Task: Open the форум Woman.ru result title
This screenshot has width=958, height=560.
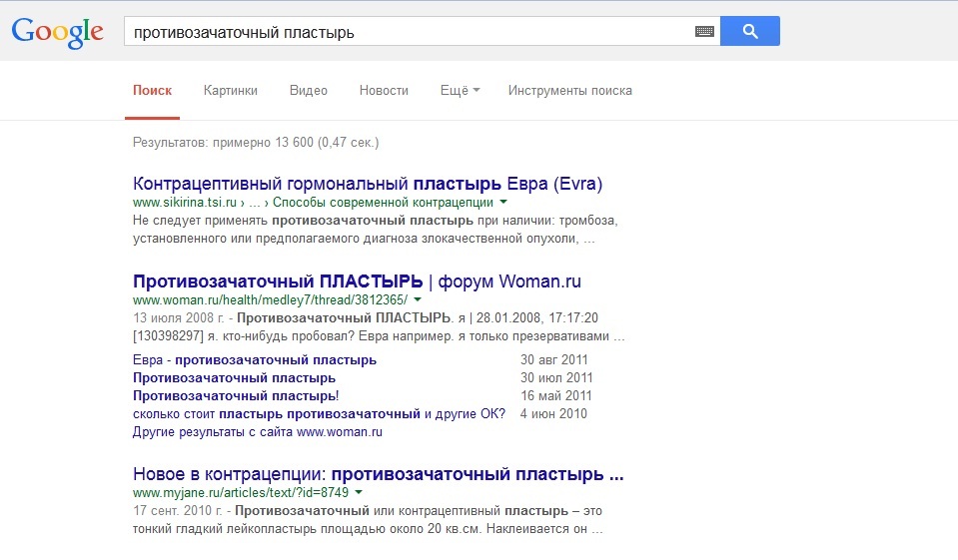Action: pos(357,281)
